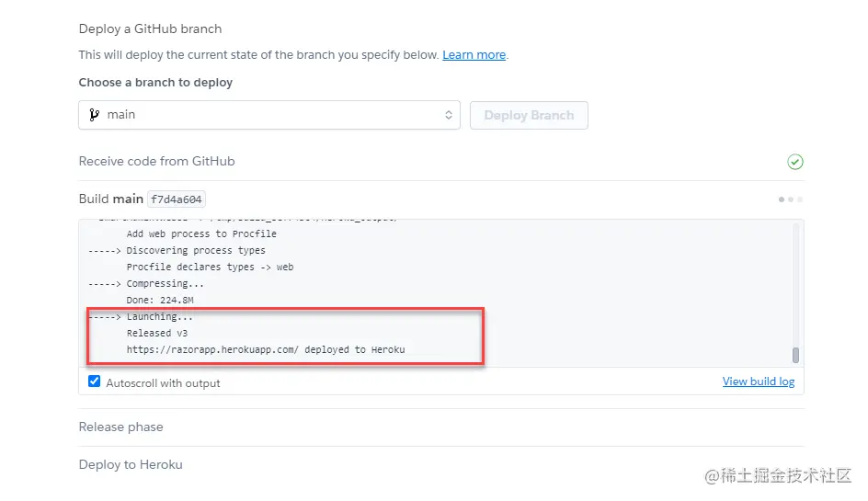Open the branch selector showing main
This screenshot has height=501, width=868.
click(269, 115)
